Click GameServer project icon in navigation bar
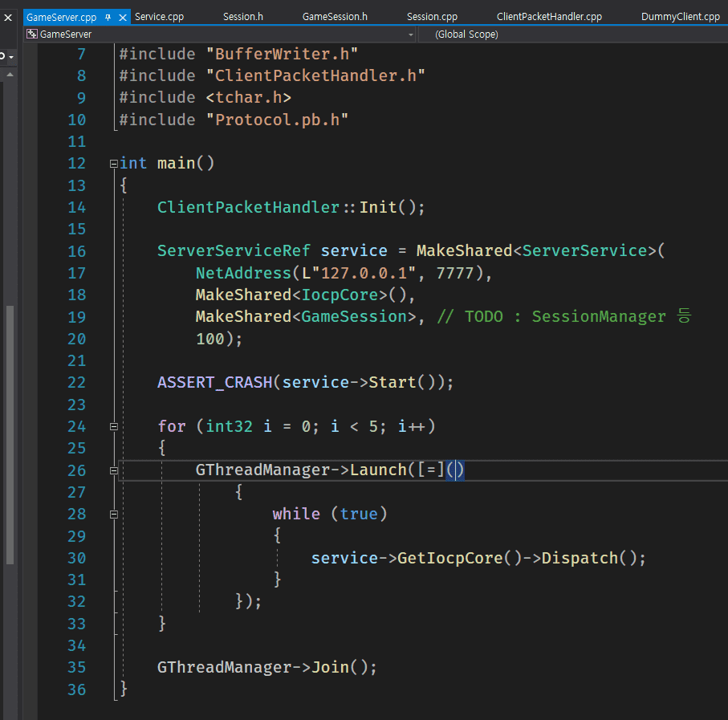 (x=32, y=35)
